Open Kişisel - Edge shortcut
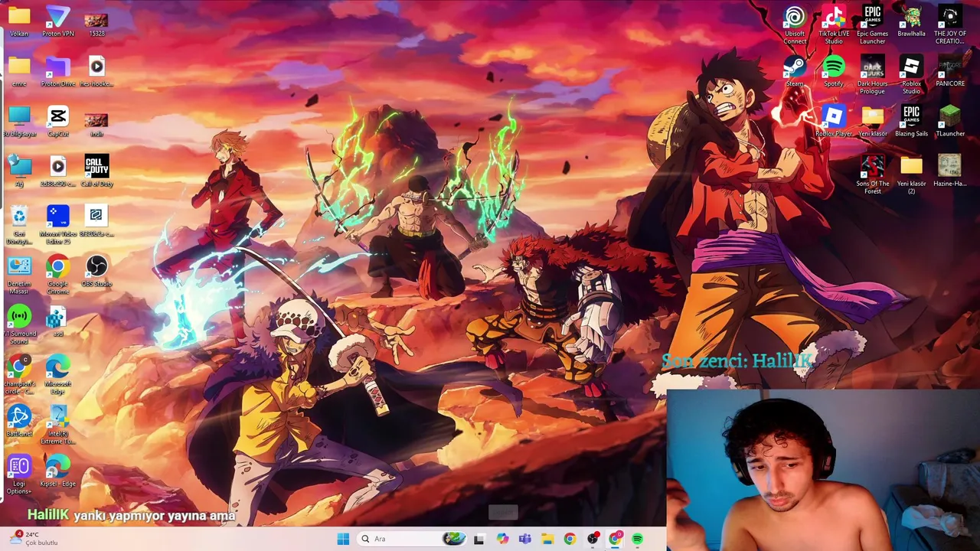Image resolution: width=980 pixels, height=551 pixels. click(x=58, y=471)
